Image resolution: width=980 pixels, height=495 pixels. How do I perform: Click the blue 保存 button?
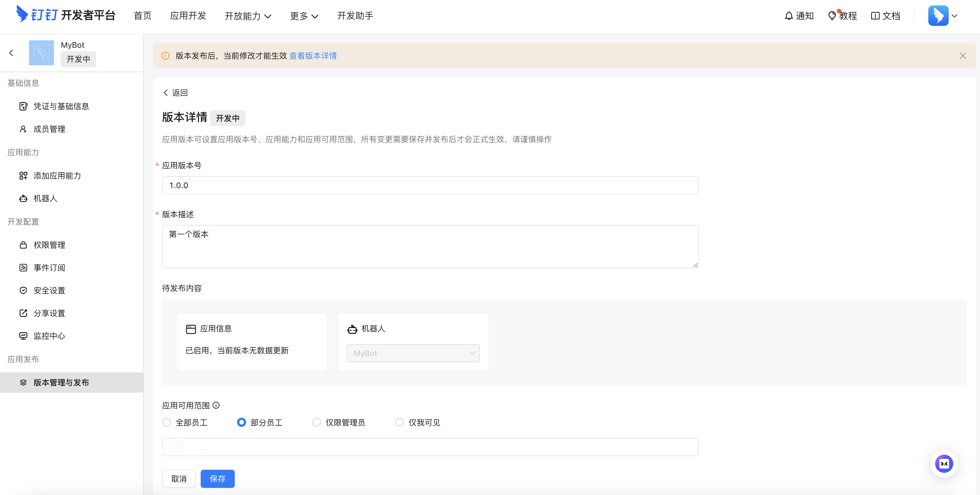[x=217, y=479]
